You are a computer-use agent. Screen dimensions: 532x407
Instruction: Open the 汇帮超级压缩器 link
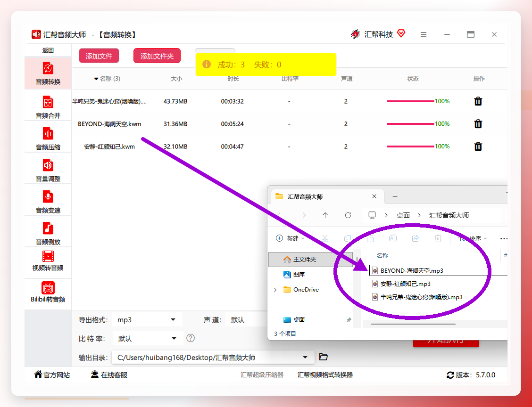click(262, 375)
